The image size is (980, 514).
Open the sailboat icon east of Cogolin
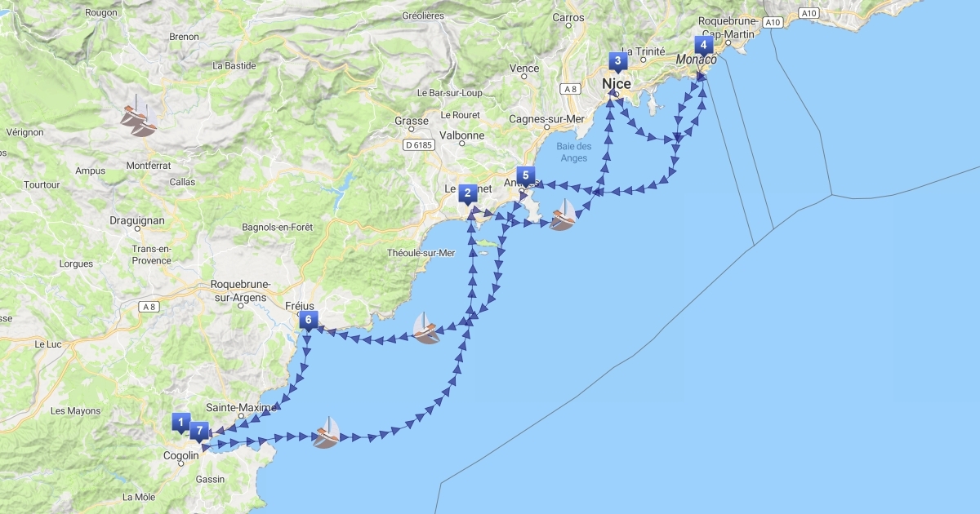[x=326, y=432]
